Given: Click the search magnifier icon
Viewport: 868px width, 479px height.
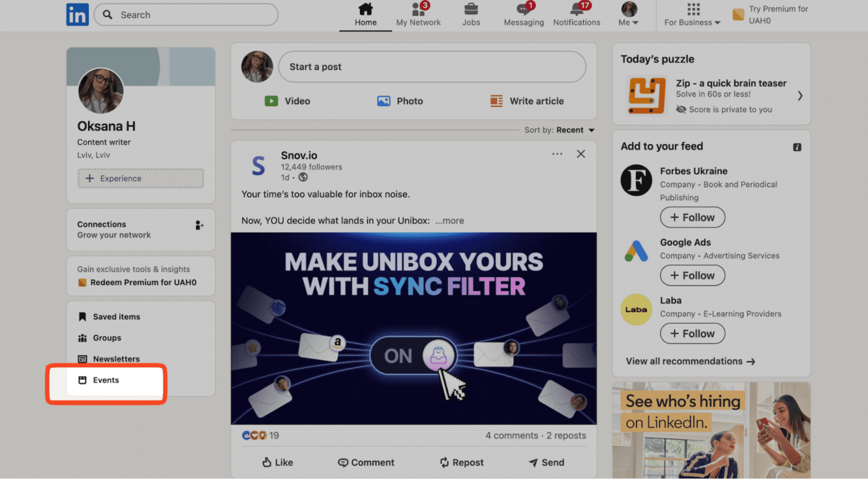Looking at the screenshot, I should point(107,15).
